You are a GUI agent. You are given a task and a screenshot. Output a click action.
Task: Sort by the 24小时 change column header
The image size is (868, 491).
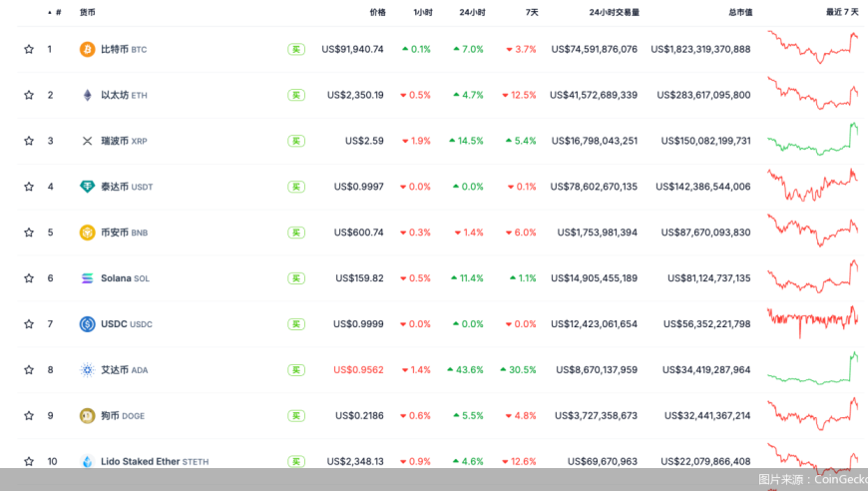[472, 12]
